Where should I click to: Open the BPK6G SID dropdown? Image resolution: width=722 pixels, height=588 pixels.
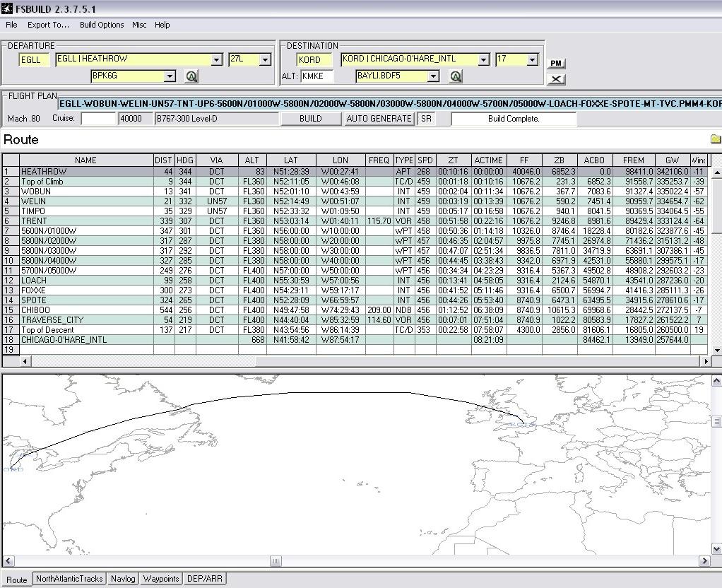point(170,76)
